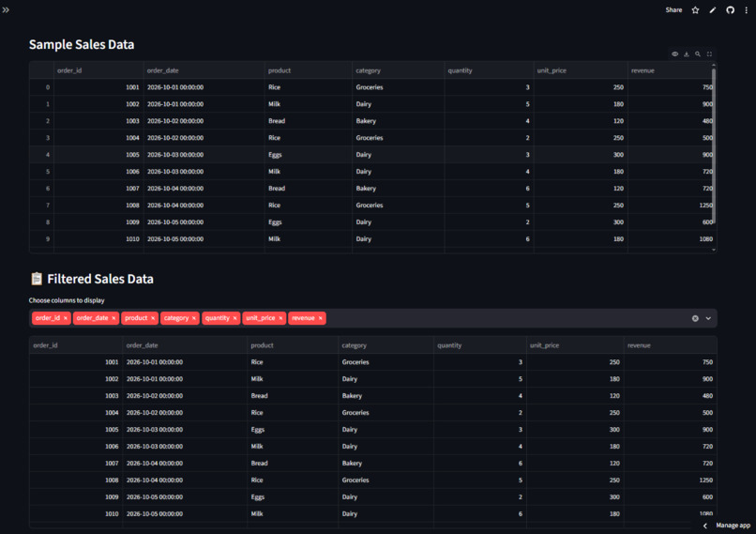
Task: Sort filtered table by unit_price header
Action: 575,345
